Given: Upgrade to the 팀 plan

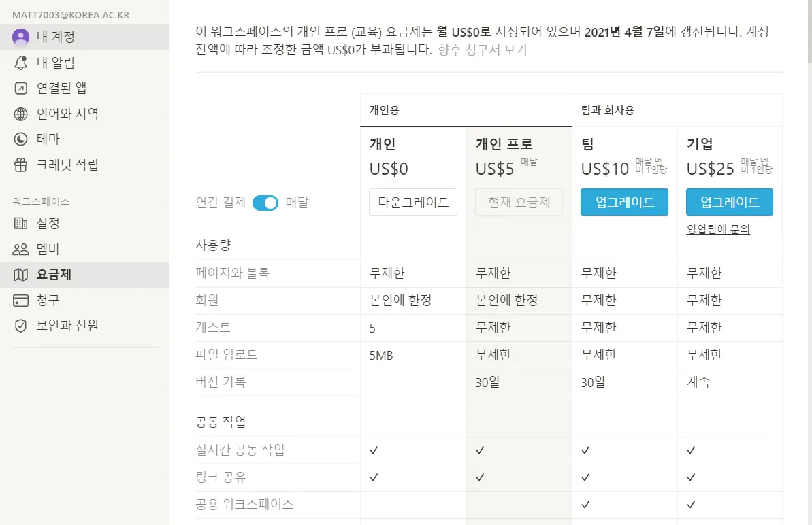Looking at the screenshot, I should click(624, 202).
